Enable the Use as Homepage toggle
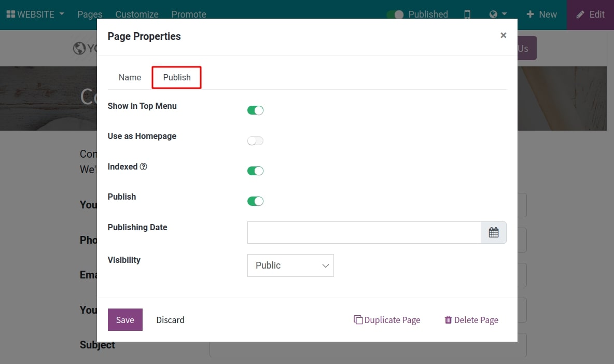The width and height of the screenshot is (614, 364). 255,141
